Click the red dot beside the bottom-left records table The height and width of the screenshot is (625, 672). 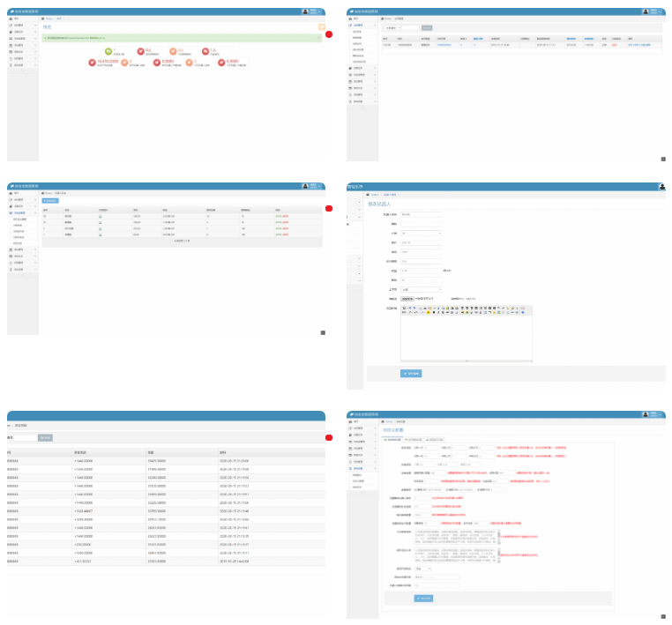329,437
